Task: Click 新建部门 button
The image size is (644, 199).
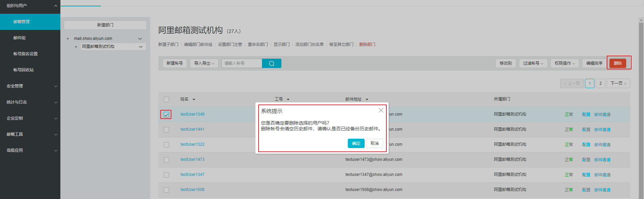Action: coord(105,25)
